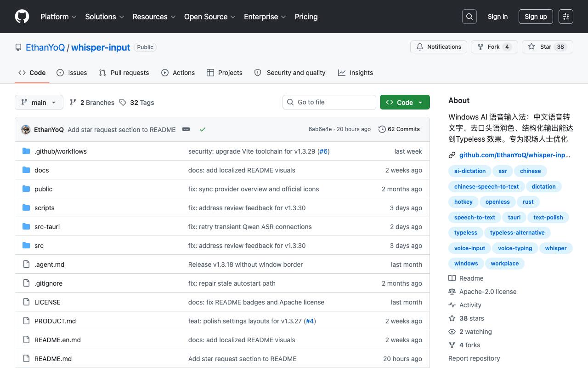Select the chinese-speech-to-text topic tag
This screenshot has width=588, height=368.
[x=486, y=187]
